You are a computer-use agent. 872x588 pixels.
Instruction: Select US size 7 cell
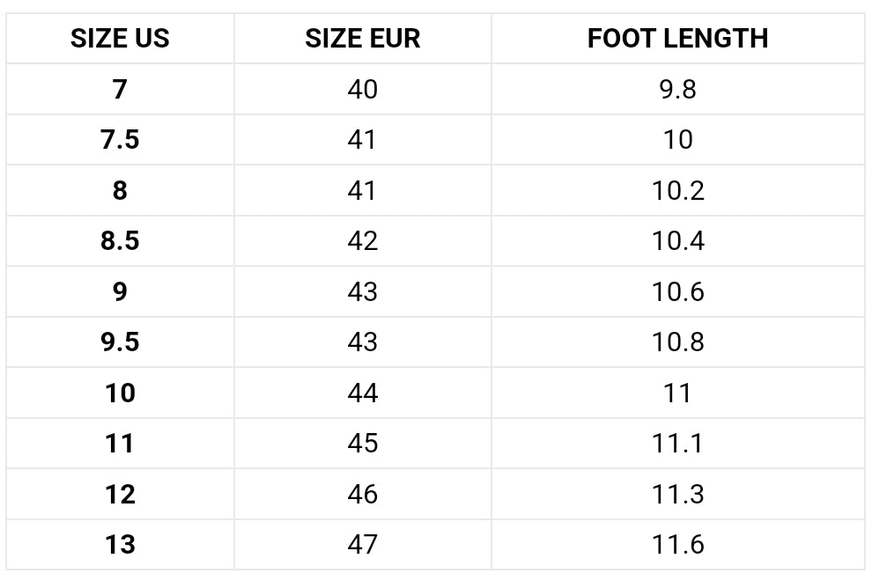(x=120, y=89)
